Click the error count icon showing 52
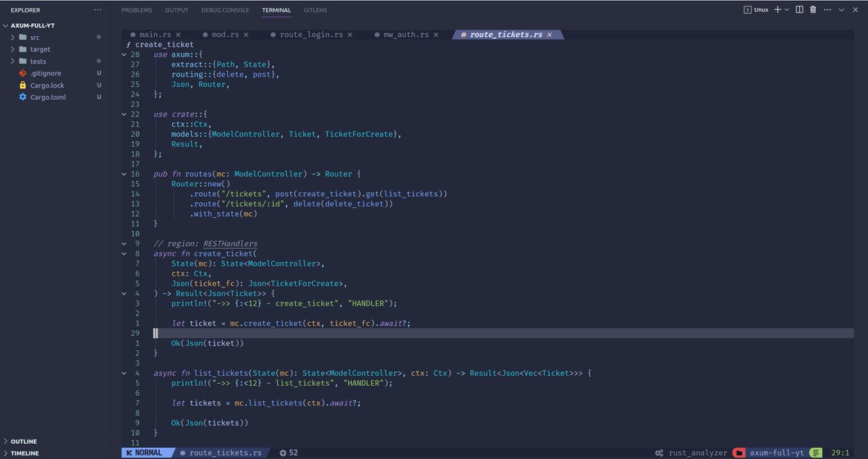Viewport: 868px width, 459px height. coord(286,452)
